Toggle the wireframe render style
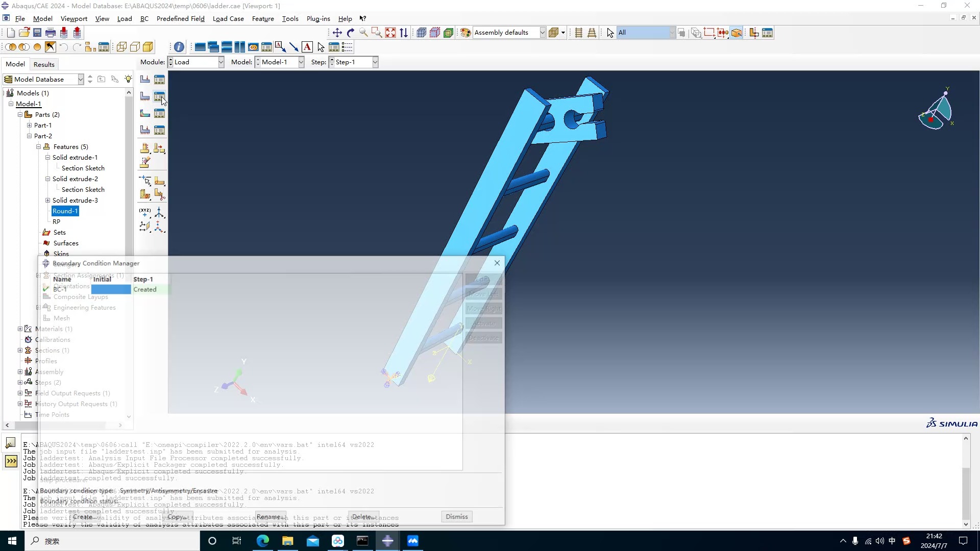The image size is (980, 551). [x=121, y=47]
